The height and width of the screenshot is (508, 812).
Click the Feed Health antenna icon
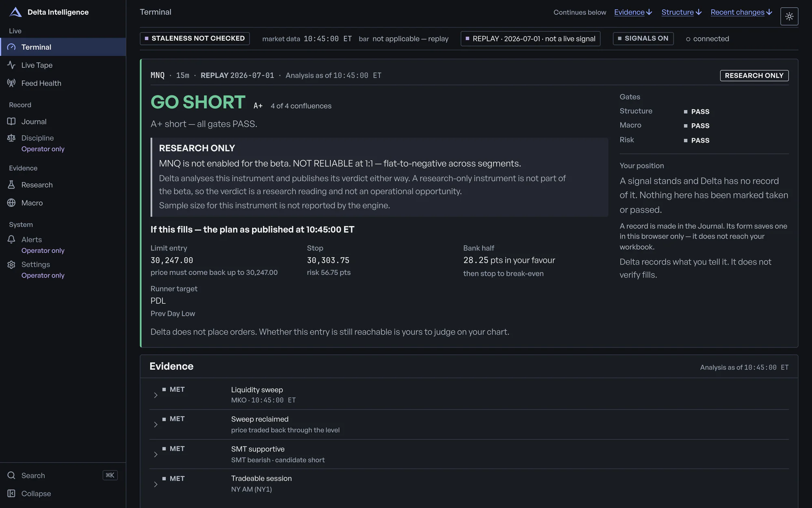tap(11, 83)
